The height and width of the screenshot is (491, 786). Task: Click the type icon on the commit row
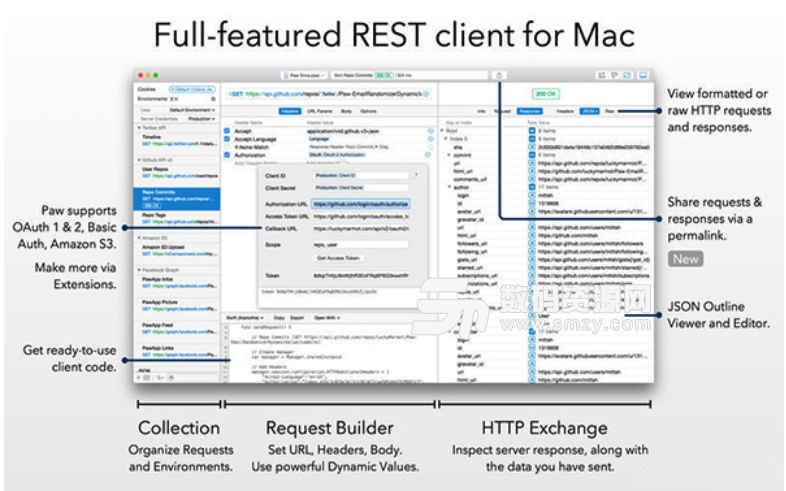(x=532, y=155)
